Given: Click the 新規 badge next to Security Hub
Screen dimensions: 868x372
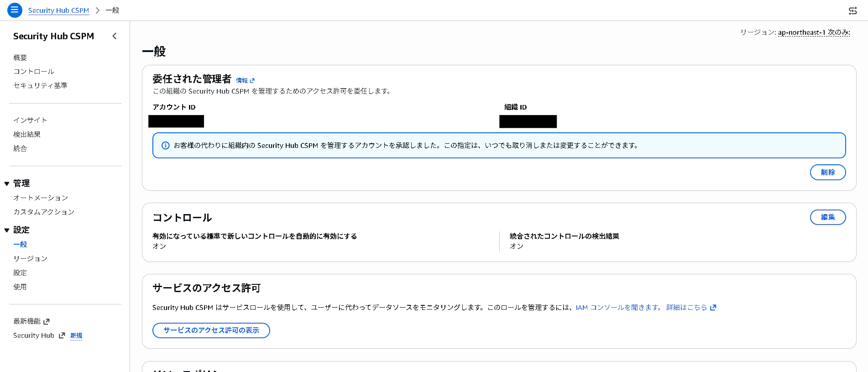Looking at the screenshot, I should point(76,336).
